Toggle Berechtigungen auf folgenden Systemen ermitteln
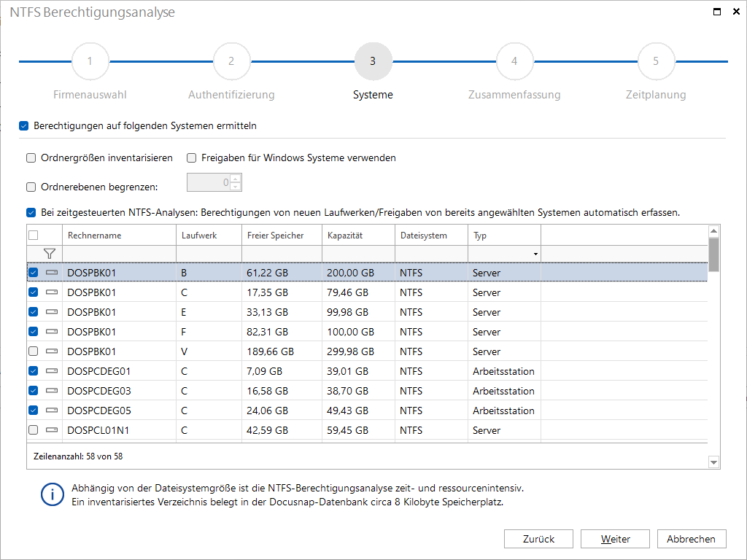Image resolution: width=747 pixels, height=560 pixels. [24, 126]
